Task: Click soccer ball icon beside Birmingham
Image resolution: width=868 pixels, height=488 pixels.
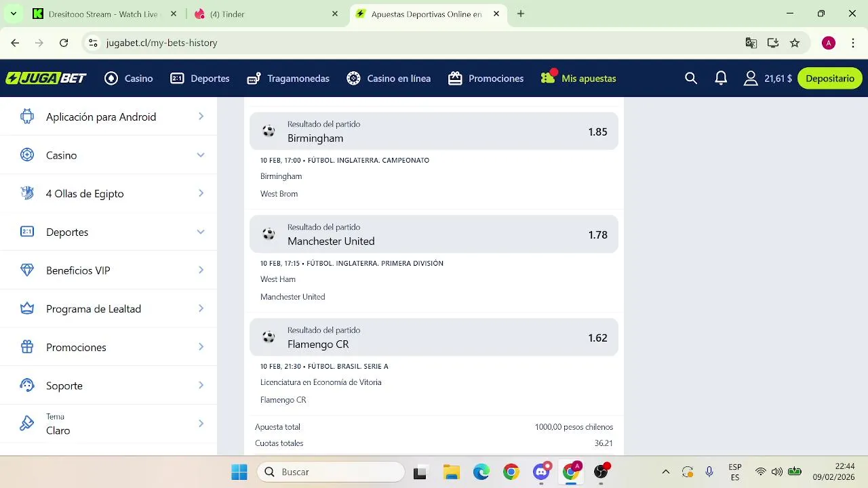Action: (269, 131)
